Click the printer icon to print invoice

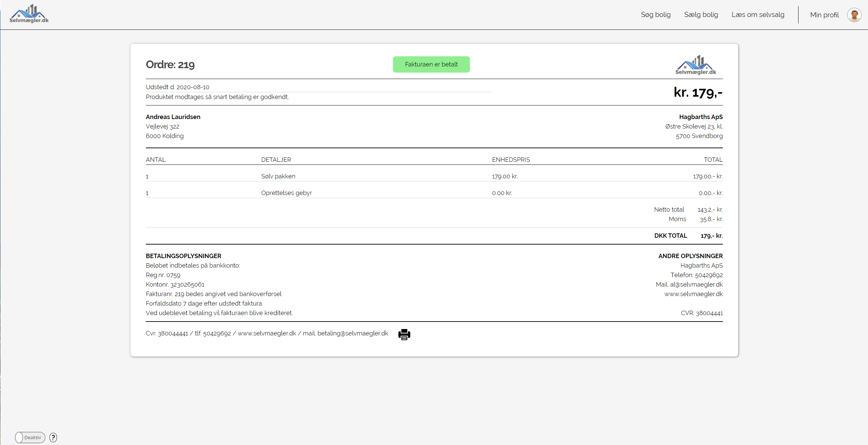404,334
